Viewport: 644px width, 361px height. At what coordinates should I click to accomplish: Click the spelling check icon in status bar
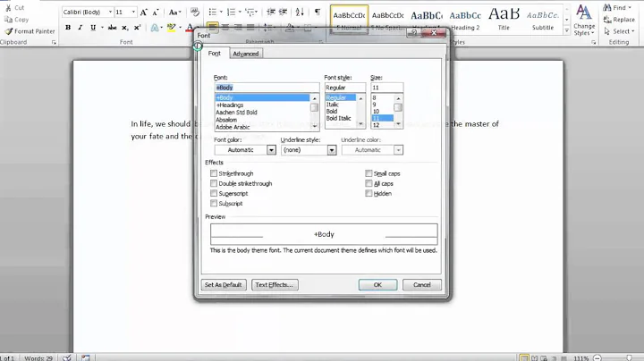click(67, 357)
